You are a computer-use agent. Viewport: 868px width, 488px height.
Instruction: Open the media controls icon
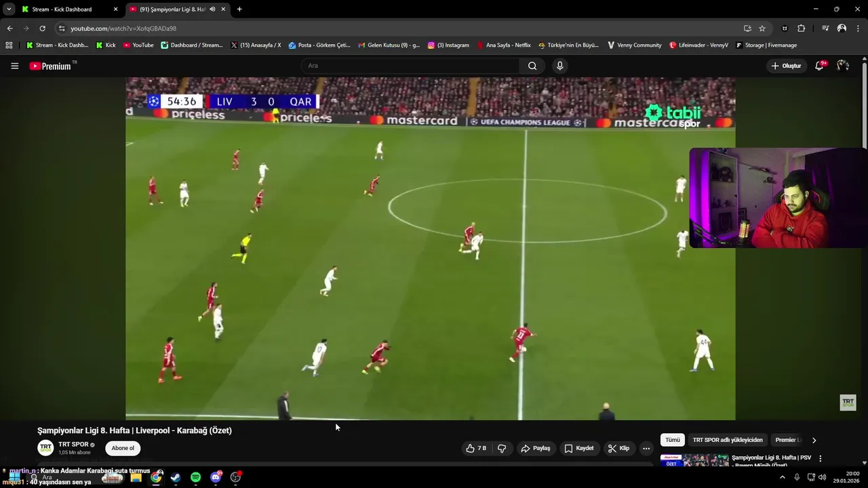(825, 28)
